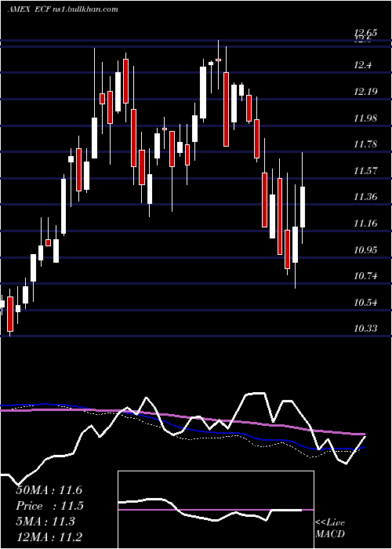Click the 11.16 price axis label

coord(366,223)
